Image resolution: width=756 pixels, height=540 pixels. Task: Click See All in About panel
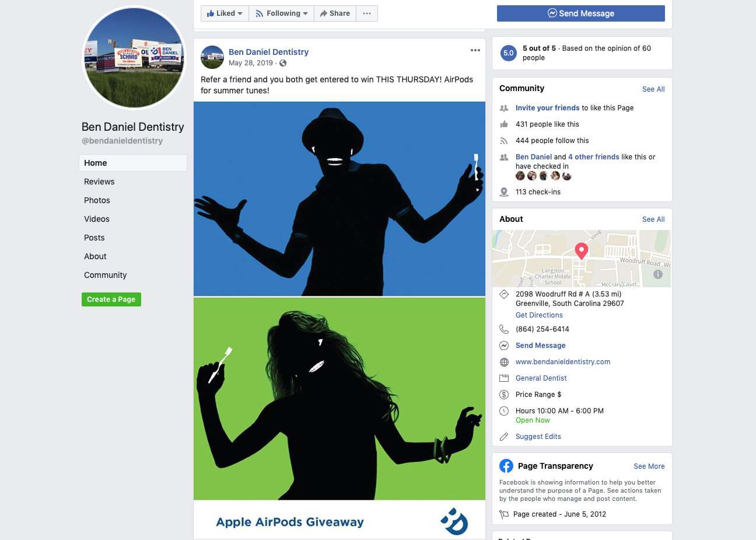click(653, 220)
